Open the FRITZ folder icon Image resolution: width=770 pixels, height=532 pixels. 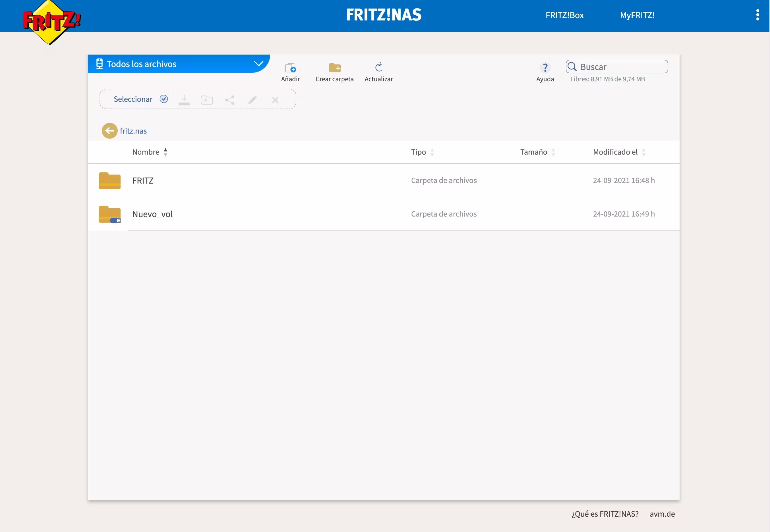tap(110, 180)
